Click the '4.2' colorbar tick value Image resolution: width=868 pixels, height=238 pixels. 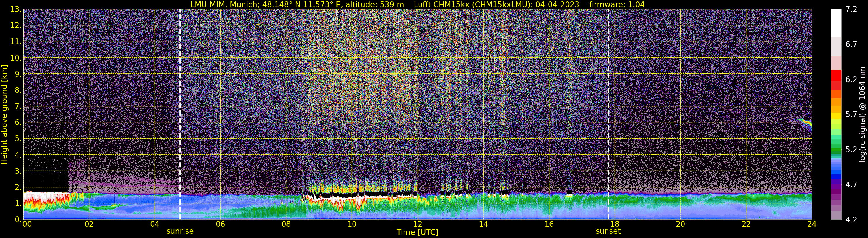[x=851, y=220]
